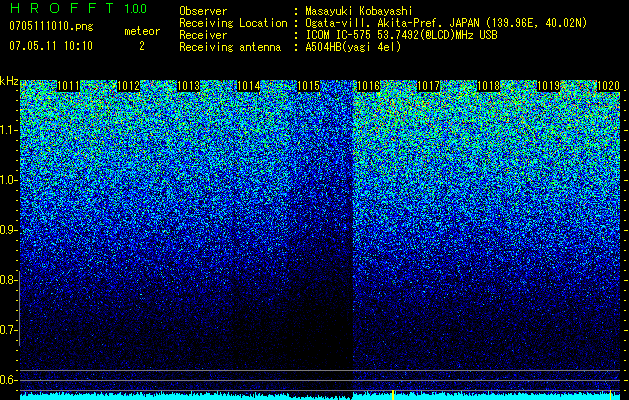Click the Receiving antenna label
This screenshot has width=629, height=400.
click(x=230, y=47)
